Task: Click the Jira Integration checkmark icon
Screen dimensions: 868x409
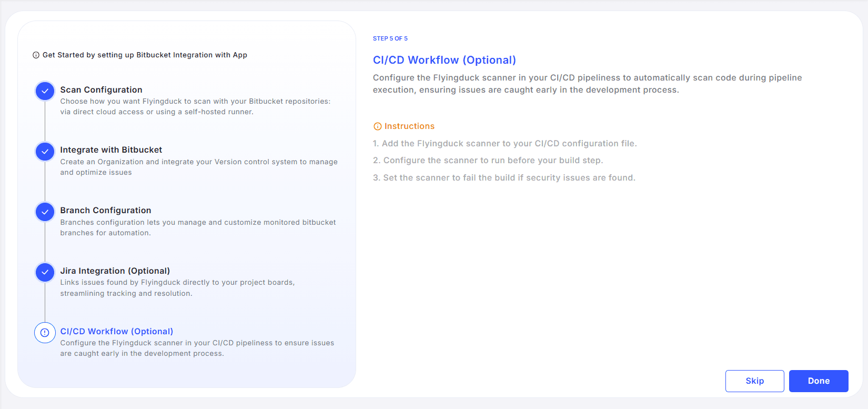Action: (x=45, y=272)
